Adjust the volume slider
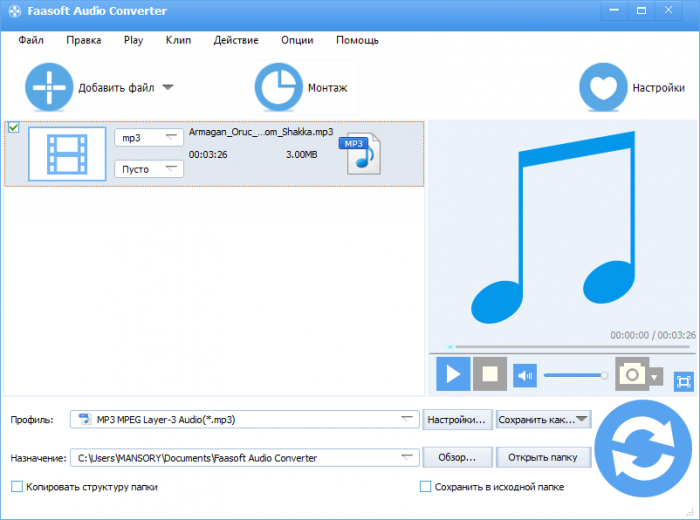The width and height of the screenshot is (700, 520). pyautogui.click(x=575, y=375)
